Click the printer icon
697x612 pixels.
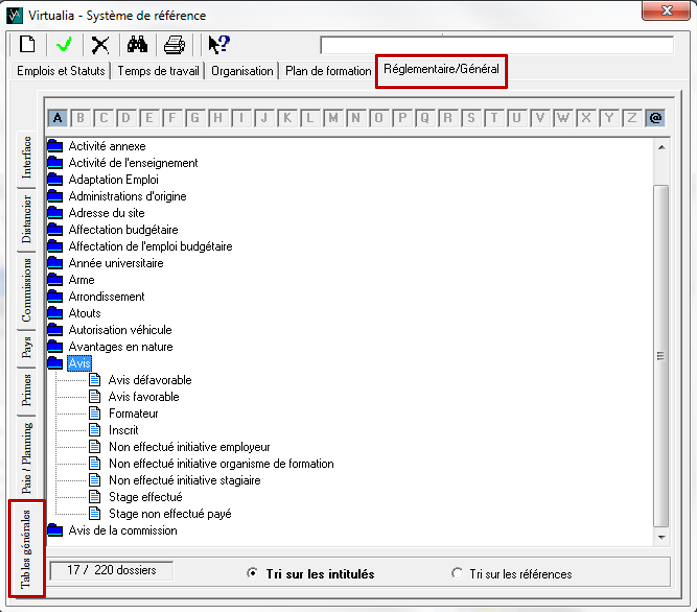click(174, 45)
